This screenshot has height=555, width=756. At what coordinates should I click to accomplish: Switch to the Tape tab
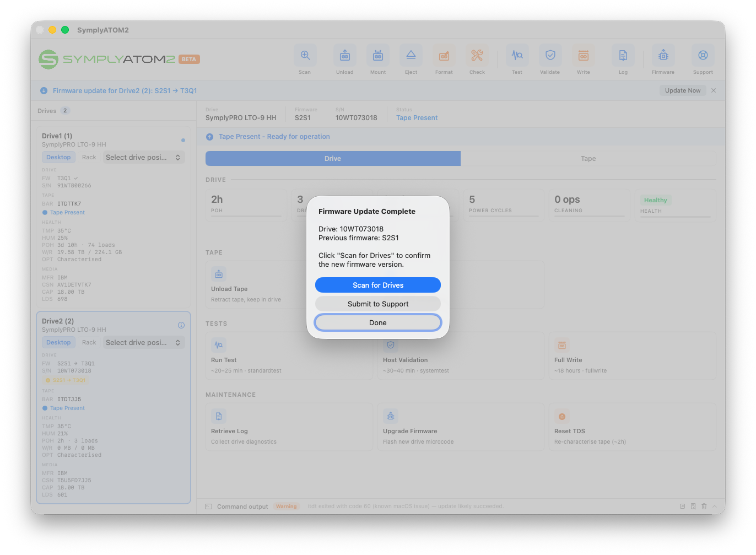tap(588, 159)
